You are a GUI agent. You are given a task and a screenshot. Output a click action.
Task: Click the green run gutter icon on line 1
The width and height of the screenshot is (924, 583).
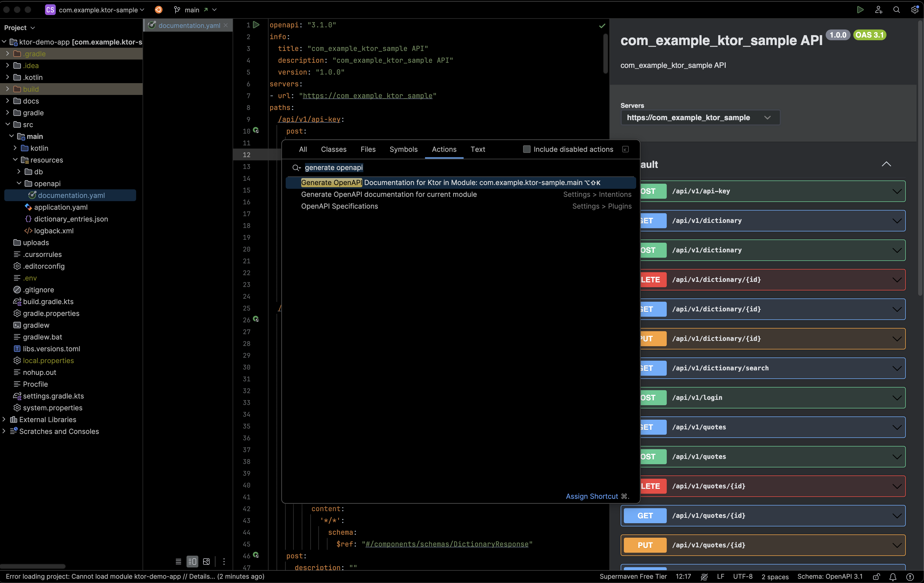coord(256,25)
